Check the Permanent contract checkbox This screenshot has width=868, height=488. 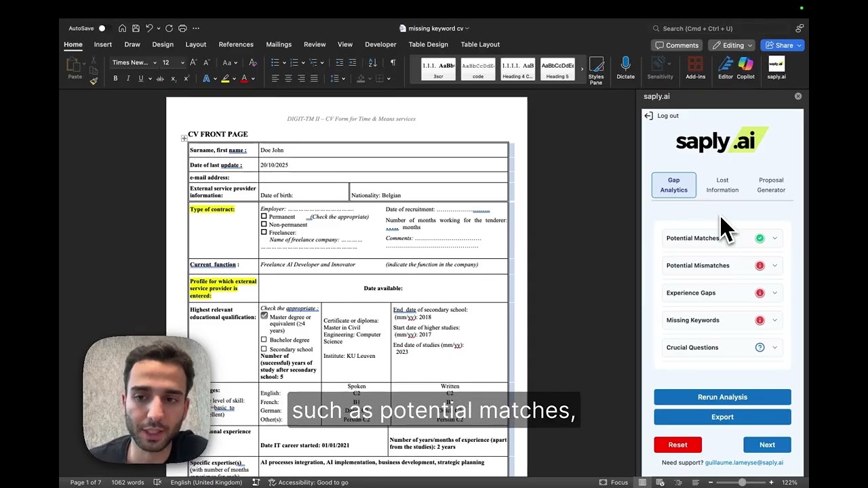point(264,216)
